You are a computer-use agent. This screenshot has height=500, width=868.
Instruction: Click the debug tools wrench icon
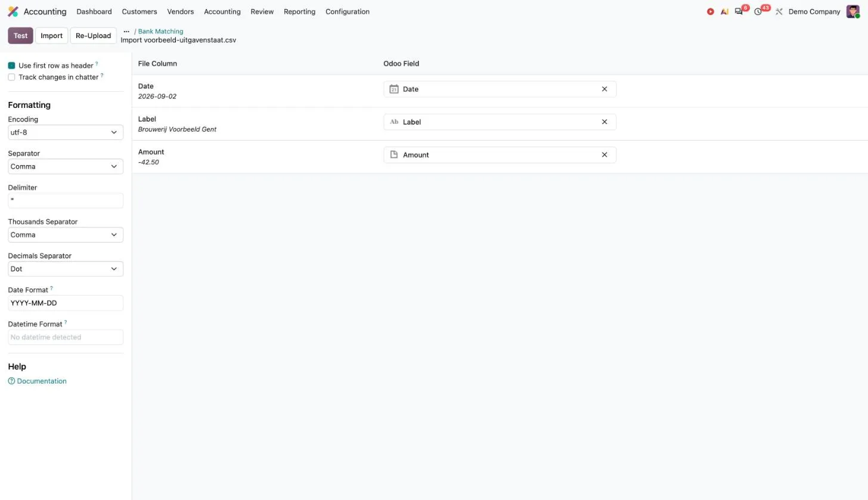click(779, 11)
